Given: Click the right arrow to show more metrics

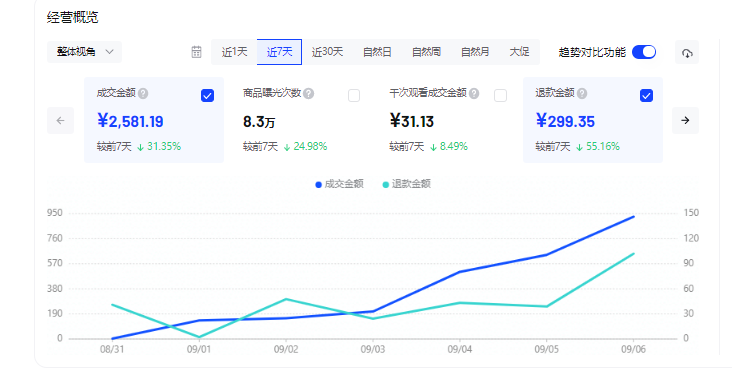Looking at the screenshot, I should (x=685, y=120).
